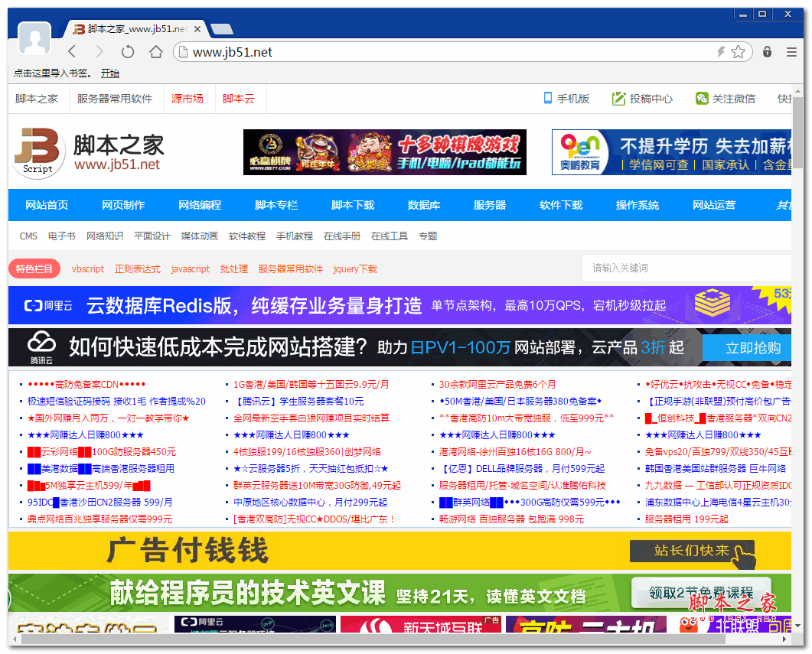The height and width of the screenshot is (654, 812).
Task: Click the 立即抢购 button on Tencent banner
Action: click(x=747, y=348)
